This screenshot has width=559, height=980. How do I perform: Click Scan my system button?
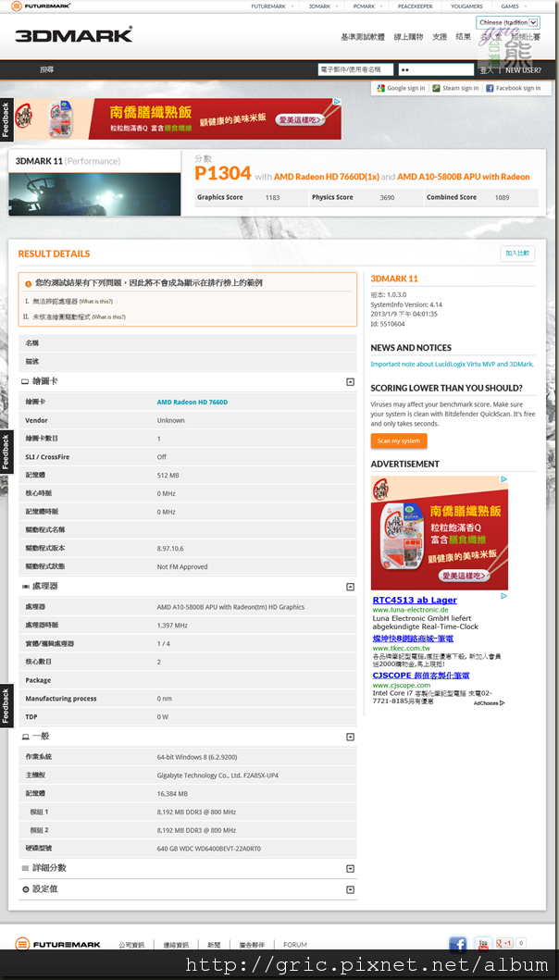tap(399, 440)
